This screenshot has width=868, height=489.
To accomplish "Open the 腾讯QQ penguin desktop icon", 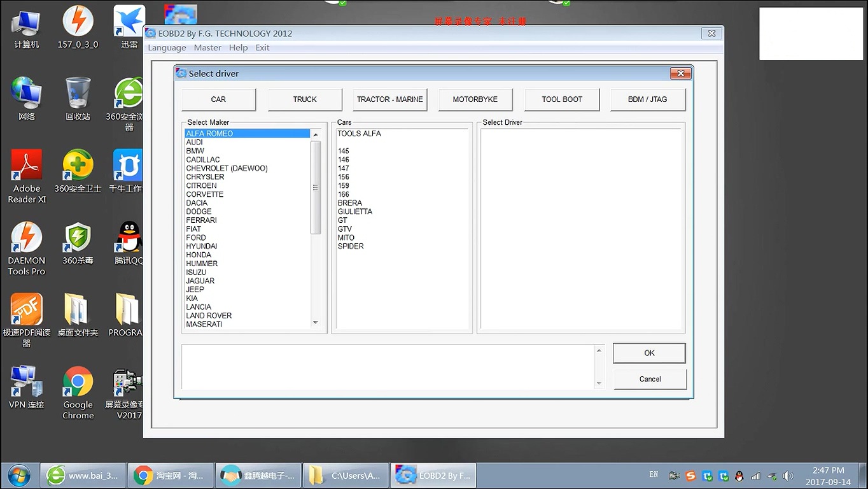I will tap(129, 243).
